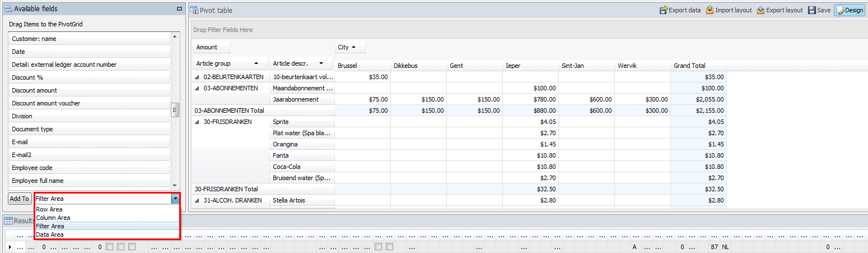
Task: Collapse the 30-FRISDRANKEN article group
Action: tap(197, 122)
